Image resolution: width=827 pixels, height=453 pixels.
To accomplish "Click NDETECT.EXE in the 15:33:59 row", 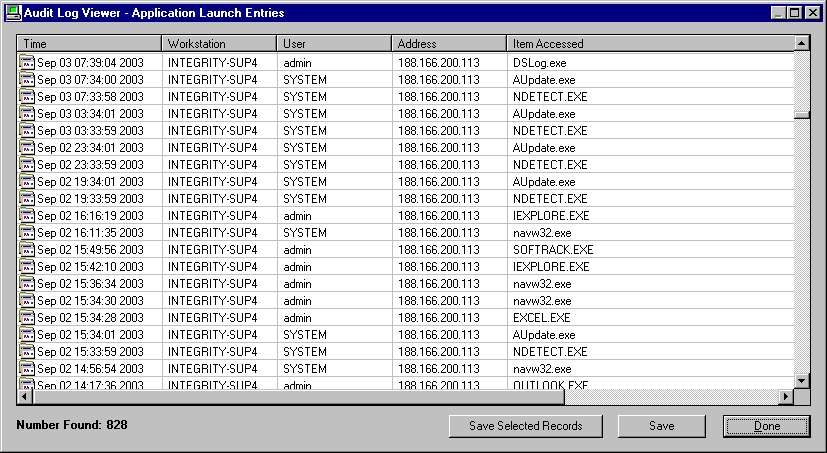I will click(x=550, y=352).
